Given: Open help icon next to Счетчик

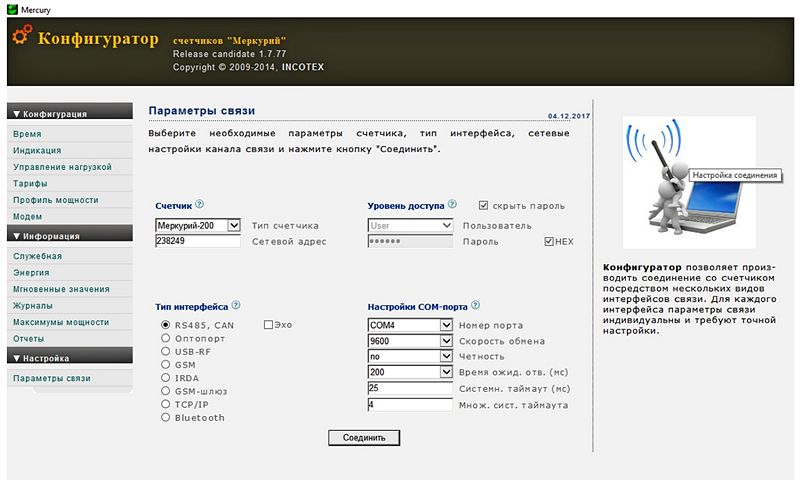Looking at the screenshot, I should click(199, 204).
